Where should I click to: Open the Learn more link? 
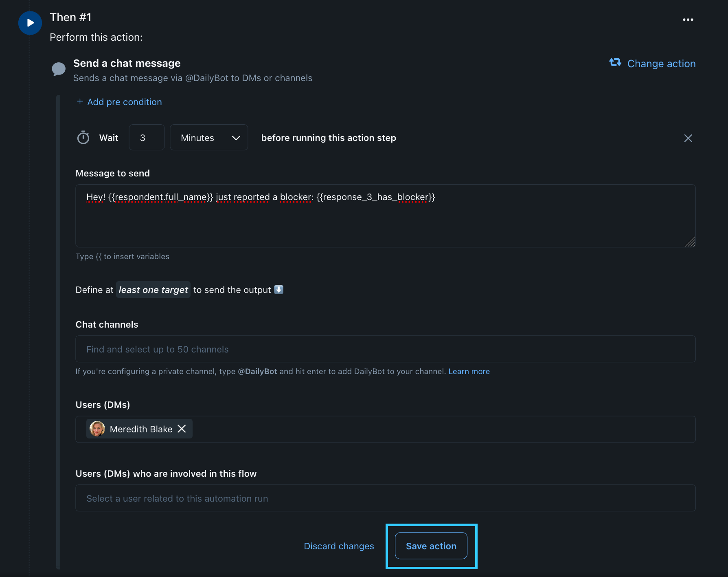[x=469, y=371]
